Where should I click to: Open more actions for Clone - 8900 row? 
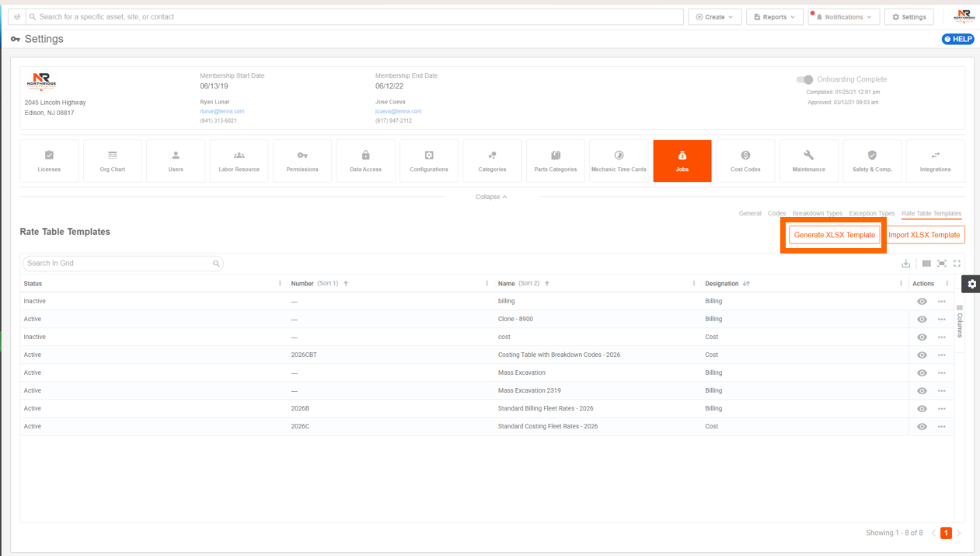pyautogui.click(x=942, y=320)
